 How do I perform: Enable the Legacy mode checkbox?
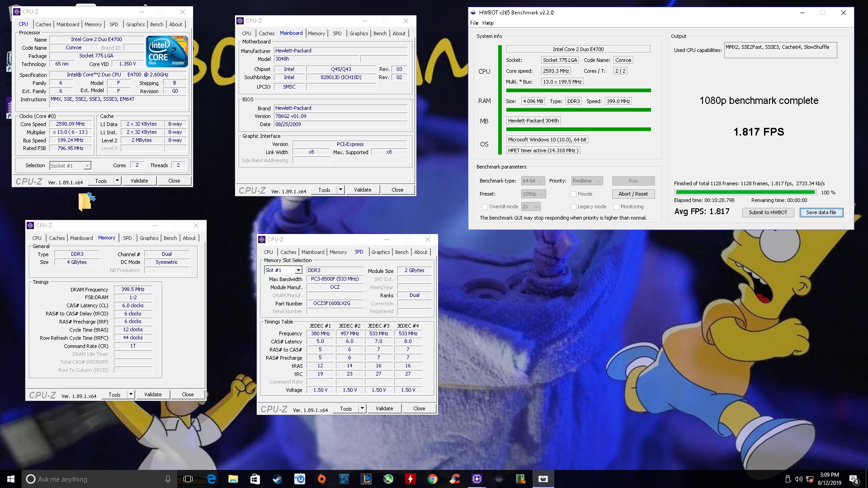point(573,206)
